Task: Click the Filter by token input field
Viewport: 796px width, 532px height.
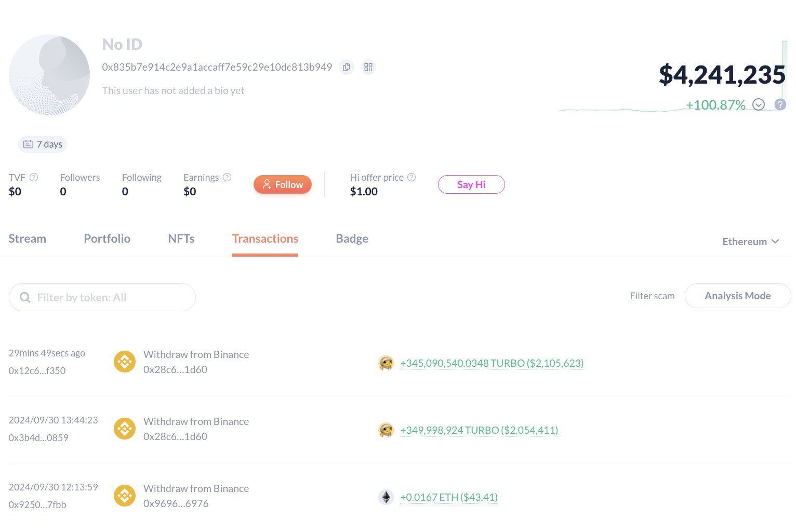Action: click(x=102, y=297)
